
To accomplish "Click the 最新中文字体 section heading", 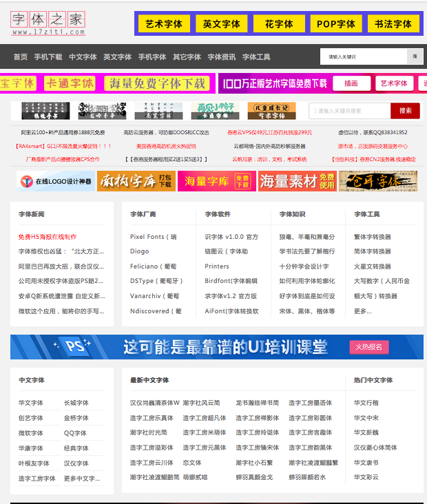I will pos(149,380).
